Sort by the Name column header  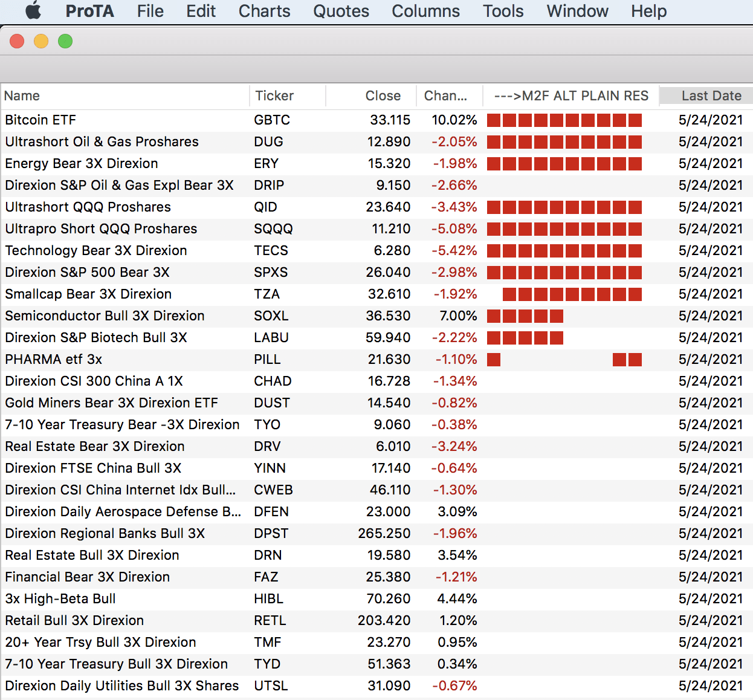tap(125, 96)
